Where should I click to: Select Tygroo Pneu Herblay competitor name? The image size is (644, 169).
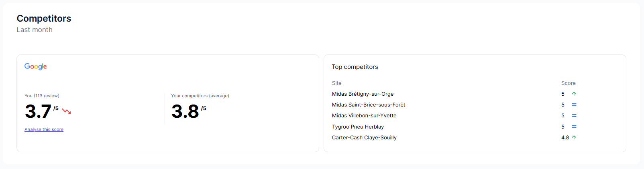(x=358, y=127)
